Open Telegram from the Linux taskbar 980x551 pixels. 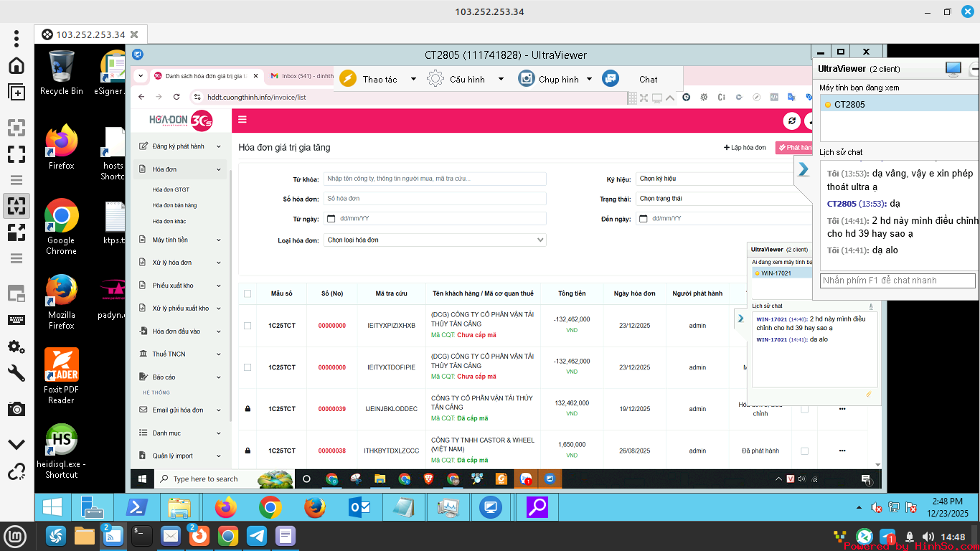point(256,535)
